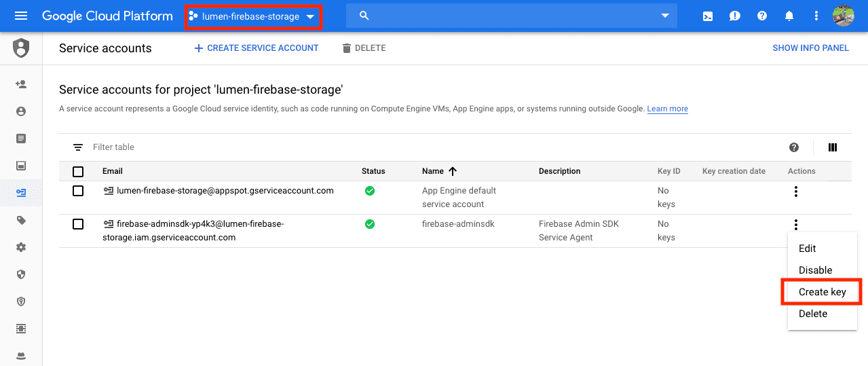
Task: Select the lumen-firebase-storage@appspot account checkbox
Action: coord(78,191)
